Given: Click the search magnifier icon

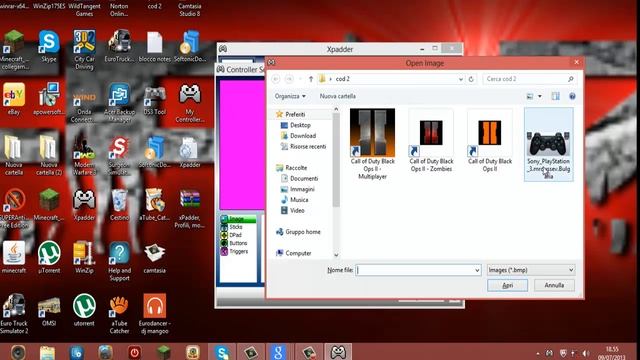Looking at the screenshot, I should point(570,79).
